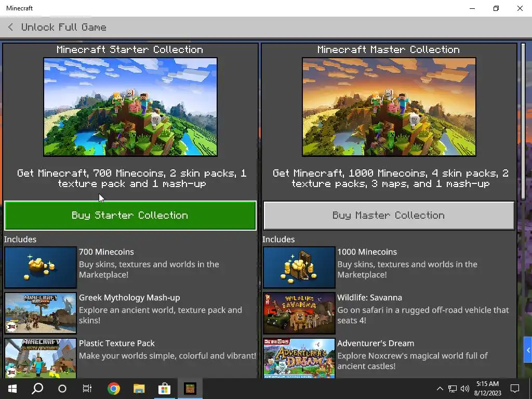Viewport: 532px width, 399px height.
Task: Buy the Master Collection
Action: pos(389,216)
